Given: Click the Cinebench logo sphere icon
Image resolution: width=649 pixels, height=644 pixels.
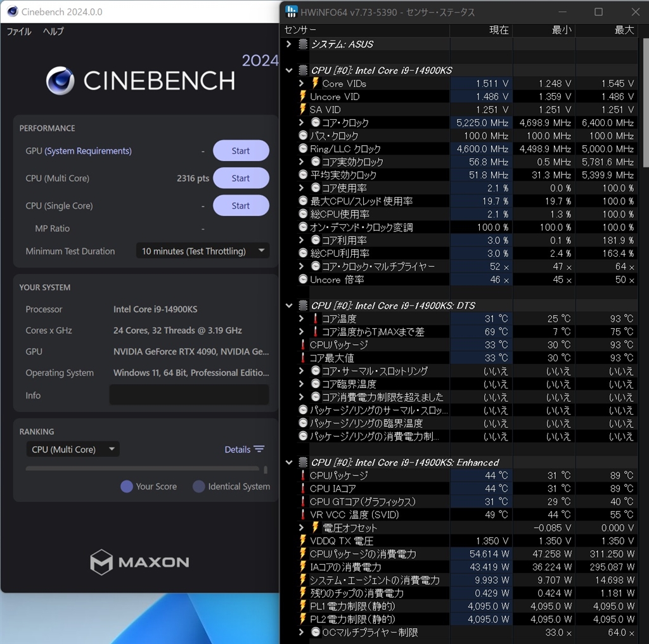Looking at the screenshot, I should (60, 81).
